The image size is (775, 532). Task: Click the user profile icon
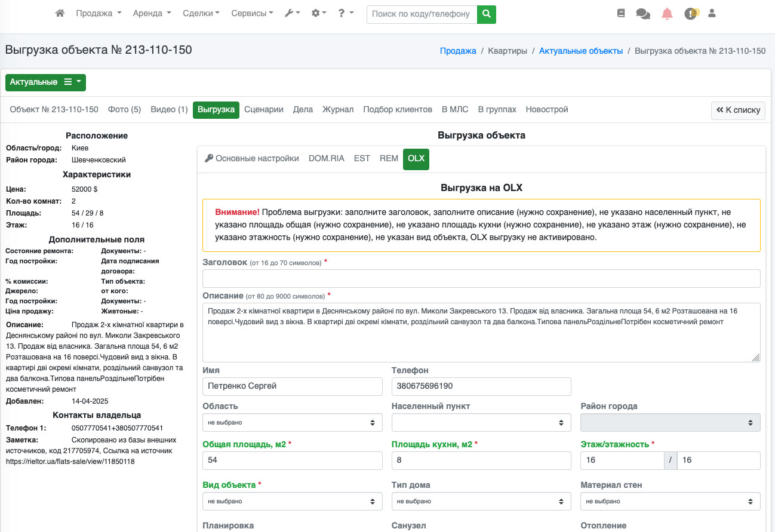tap(712, 13)
